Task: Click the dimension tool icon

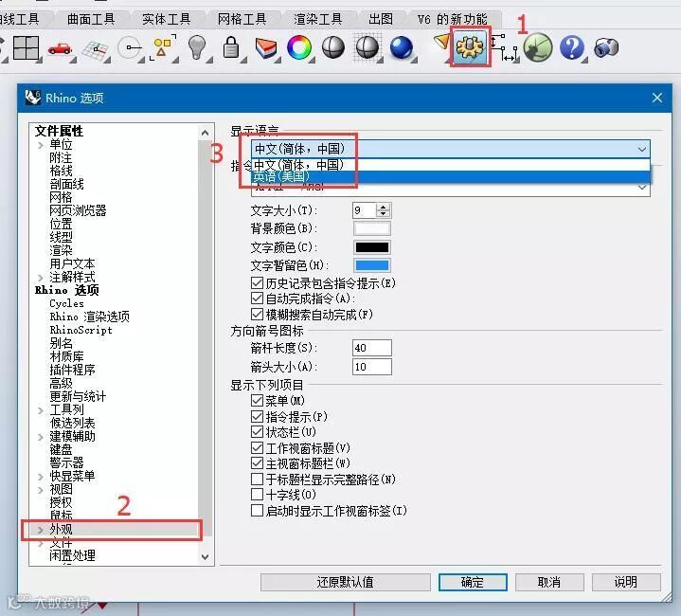Action: (504, 47)
